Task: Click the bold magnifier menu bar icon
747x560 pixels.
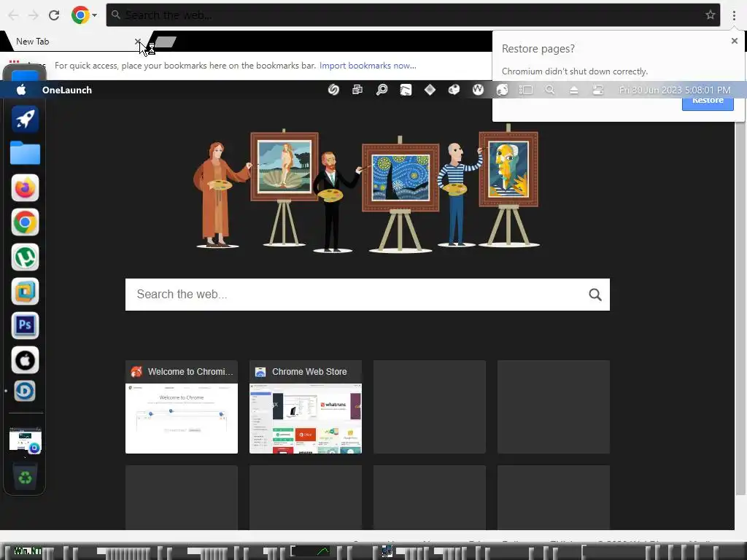Action: (x=382, y=90)
